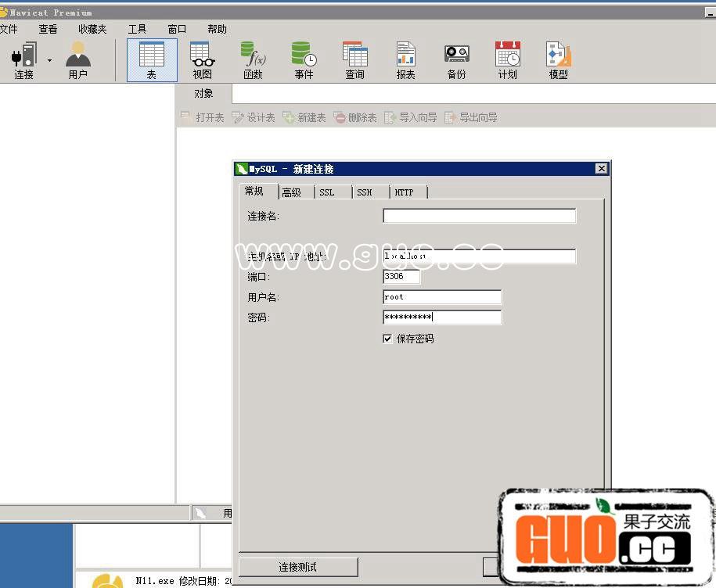This screenshot has height=588, width=716.
Task: Expand the dropdown arrow beside 连接 icon
Action: pyautogui.click(x=50, y=60)
